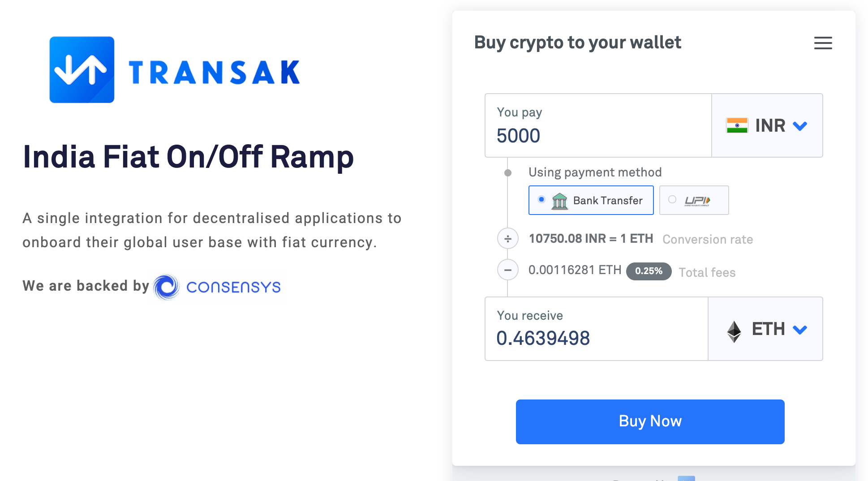Click the division symbol beside the conversion rate
This screenshot has height=481, width=868.
(x=507, y=238)
